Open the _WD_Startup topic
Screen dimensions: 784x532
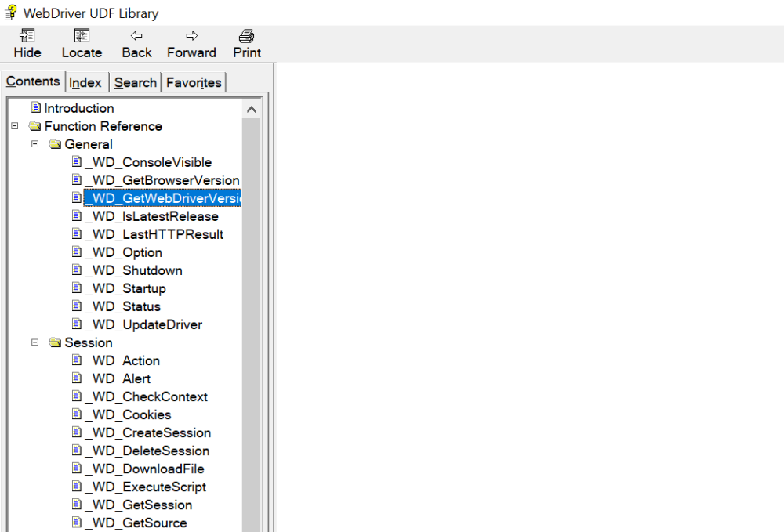125,288
